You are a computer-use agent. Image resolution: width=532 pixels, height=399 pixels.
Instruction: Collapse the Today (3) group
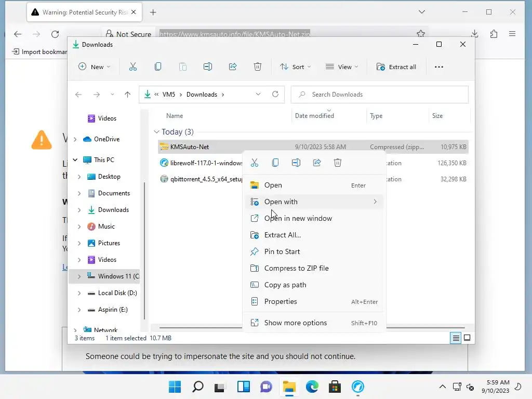click(156, 131)
